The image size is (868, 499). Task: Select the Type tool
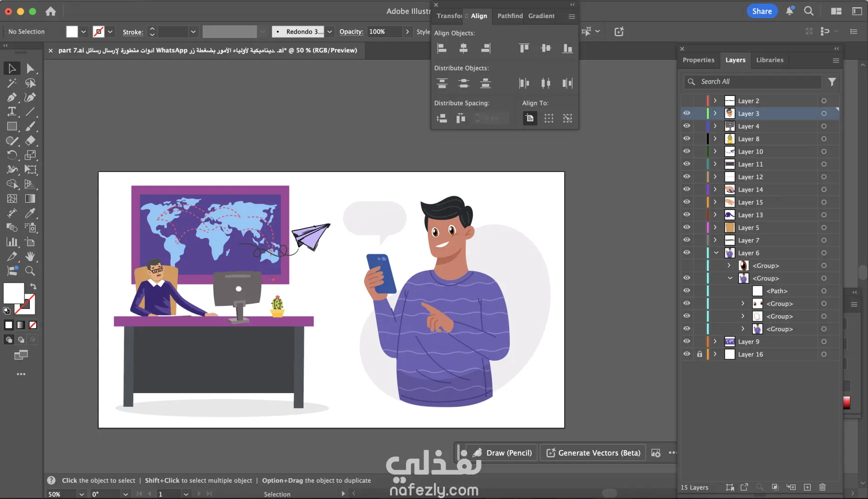pyautogui.click(x=12, y=112)
